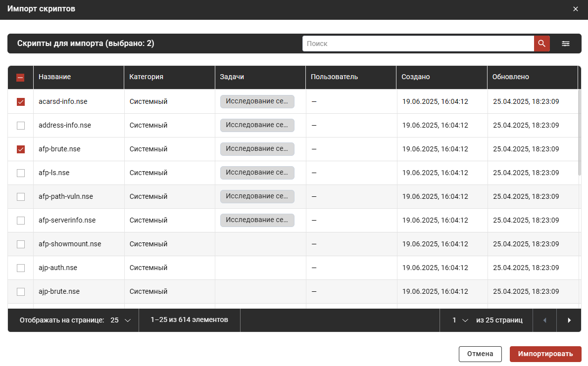
Task: Select the address-info.nse checkbox
Action: click(x=20, y=125)
